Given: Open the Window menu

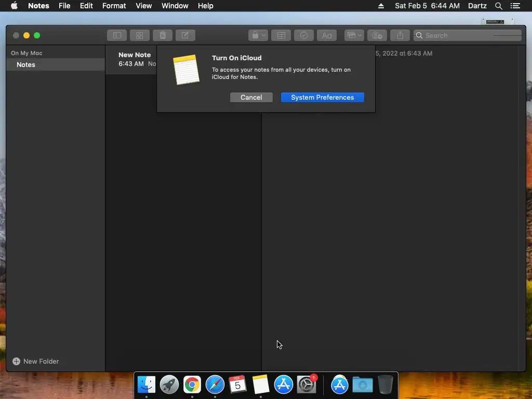Looking at the screenshot, I should point(175,6).
